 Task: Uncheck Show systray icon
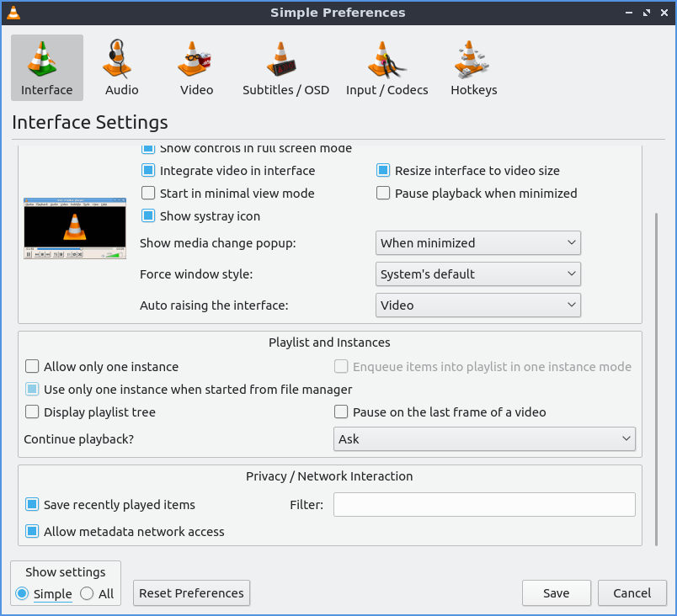(148, 216)
